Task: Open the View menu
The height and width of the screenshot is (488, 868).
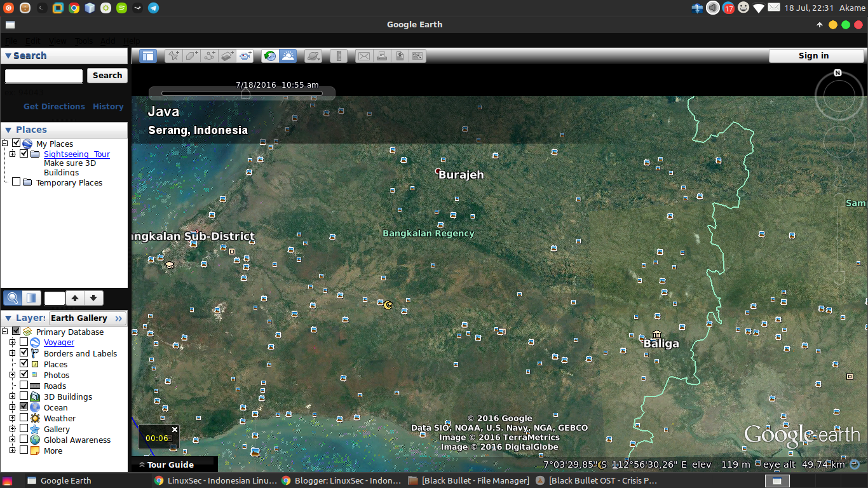Action: point(58,41)
